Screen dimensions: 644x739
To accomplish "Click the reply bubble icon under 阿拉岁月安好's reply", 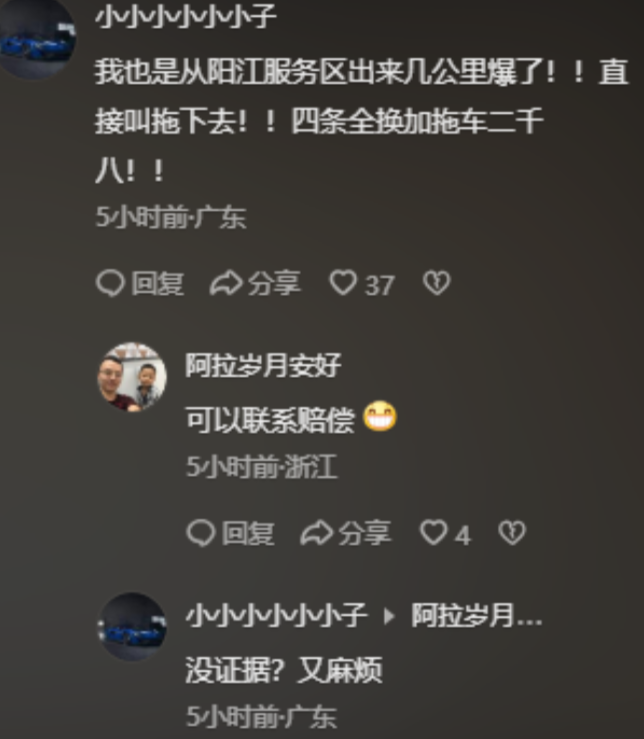I will point(201,533).
